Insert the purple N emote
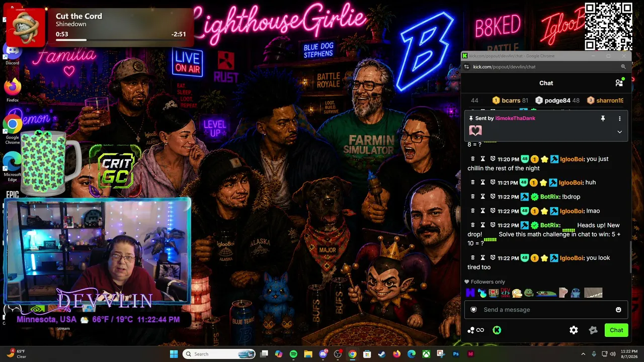This screenshot has width=644, height=362. (470, 293)
